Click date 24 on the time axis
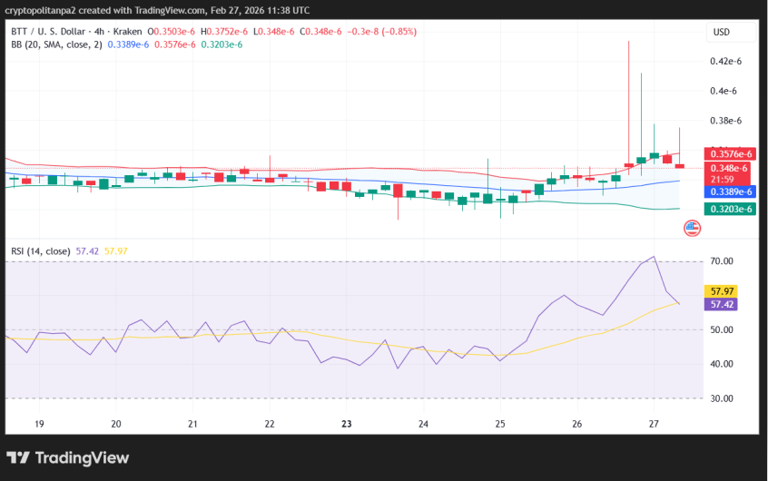Image resolution: width=768 pixels, height=481 pixels. coord(423,424)
